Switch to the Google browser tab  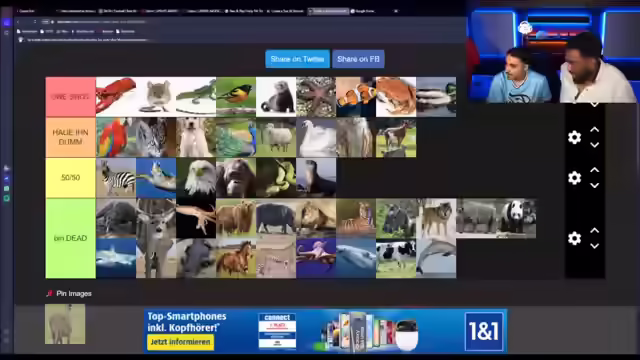pos(363,11)
